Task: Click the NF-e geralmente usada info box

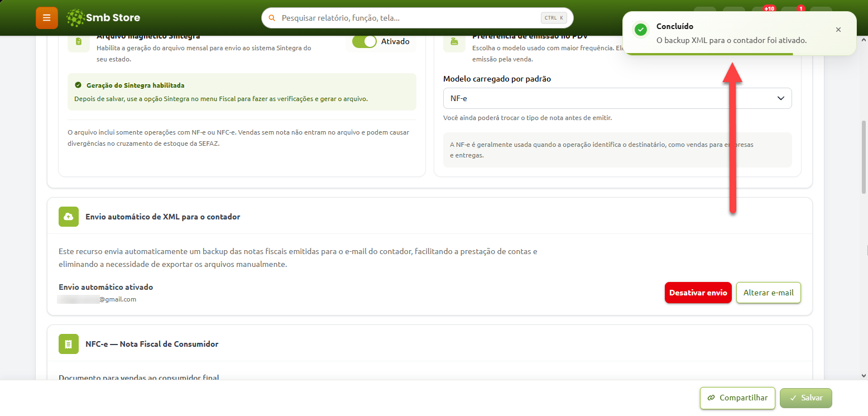Action: coord(617,150)
